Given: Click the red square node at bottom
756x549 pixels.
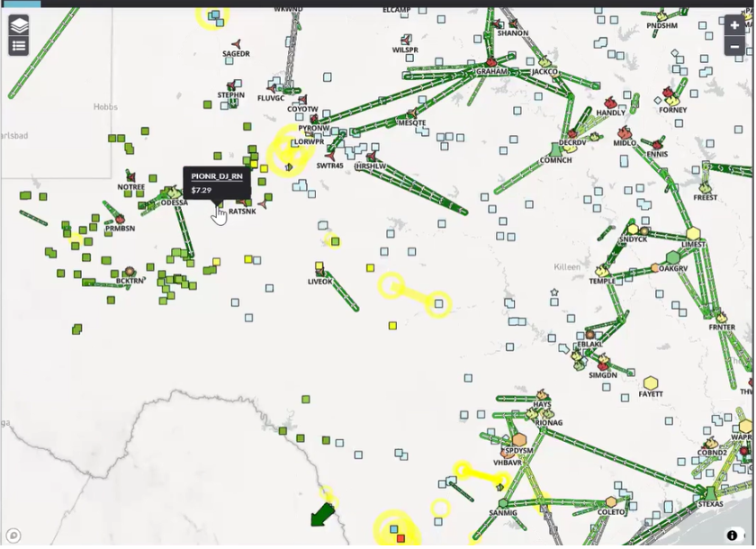Looking at the screenshot, I should coord(400,538).
